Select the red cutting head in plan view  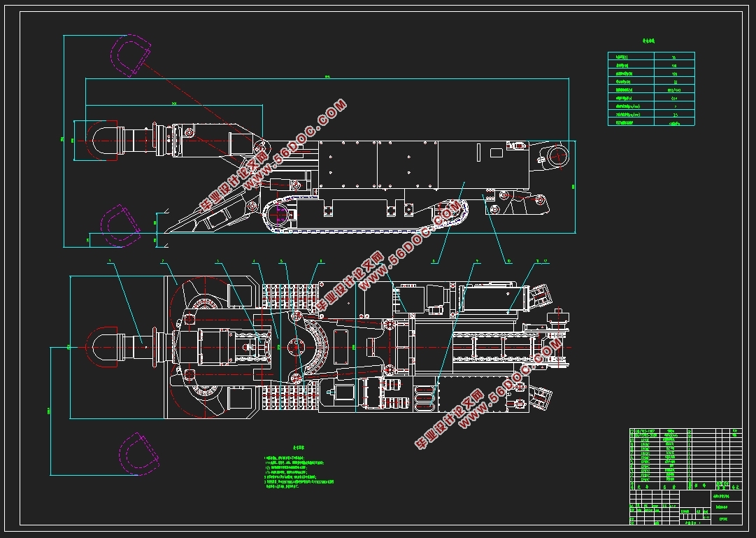tap(101, 347)
